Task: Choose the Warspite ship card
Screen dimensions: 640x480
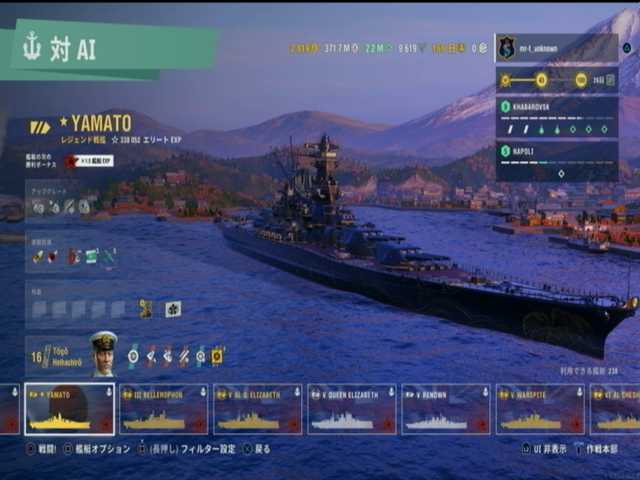Action: tap(540, 409)
